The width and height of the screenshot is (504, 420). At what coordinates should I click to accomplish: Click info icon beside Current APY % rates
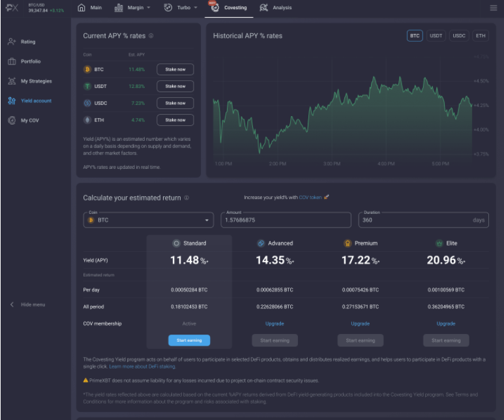tap(151, 36)
